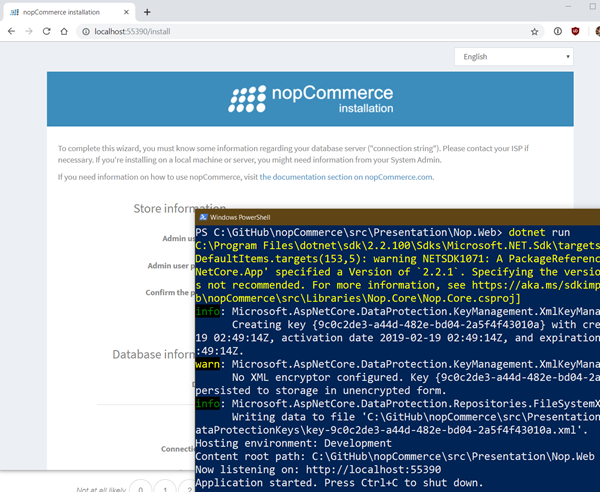Click the Windows PowerShell title bar icon
The height and width of the screenshot is (492, 600).
click(x=203, y=217)
